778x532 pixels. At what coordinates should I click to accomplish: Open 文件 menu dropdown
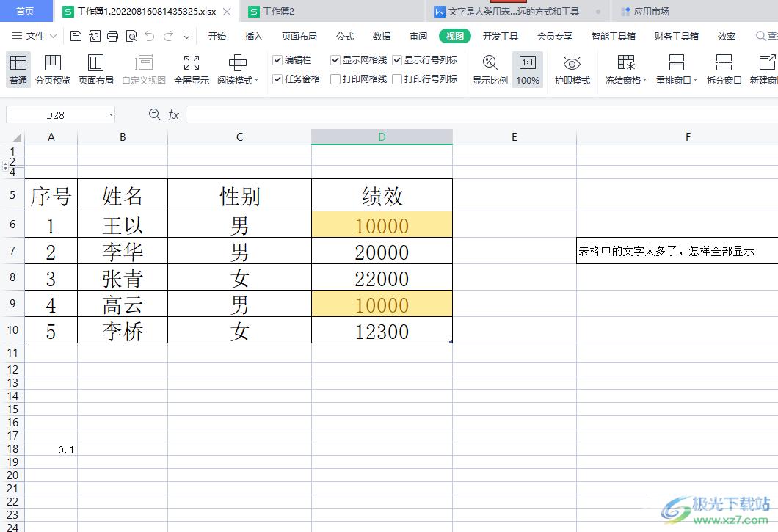[x=34, y=36]
